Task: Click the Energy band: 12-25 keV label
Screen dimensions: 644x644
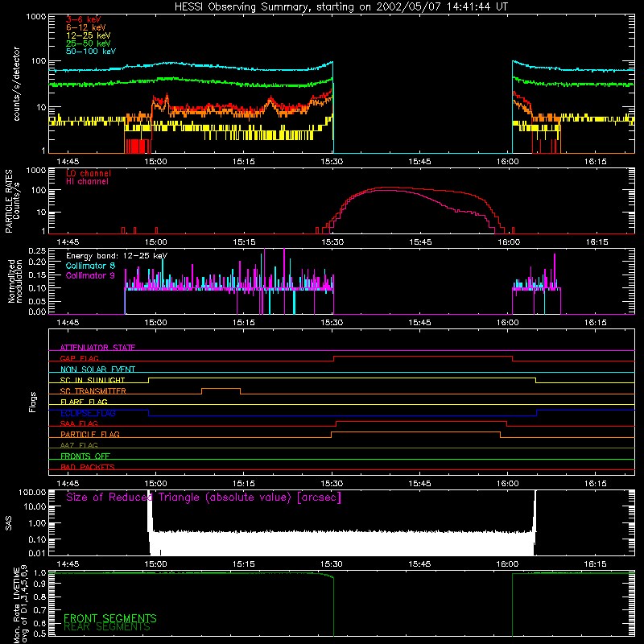Action: click(117, 256)
